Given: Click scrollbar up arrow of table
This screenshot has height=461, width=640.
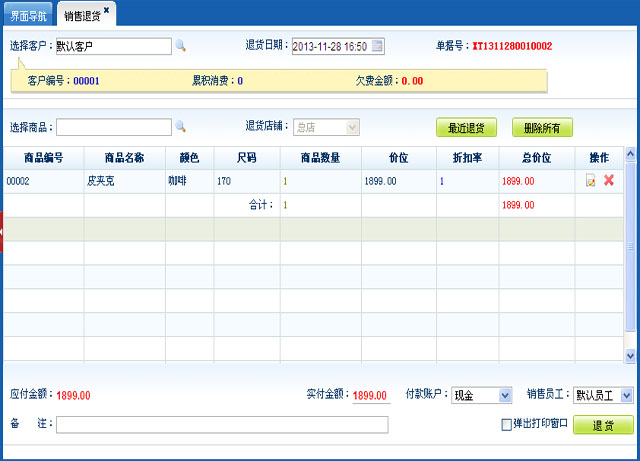Looking at the screenshot, I should click(x=630, y=154).
